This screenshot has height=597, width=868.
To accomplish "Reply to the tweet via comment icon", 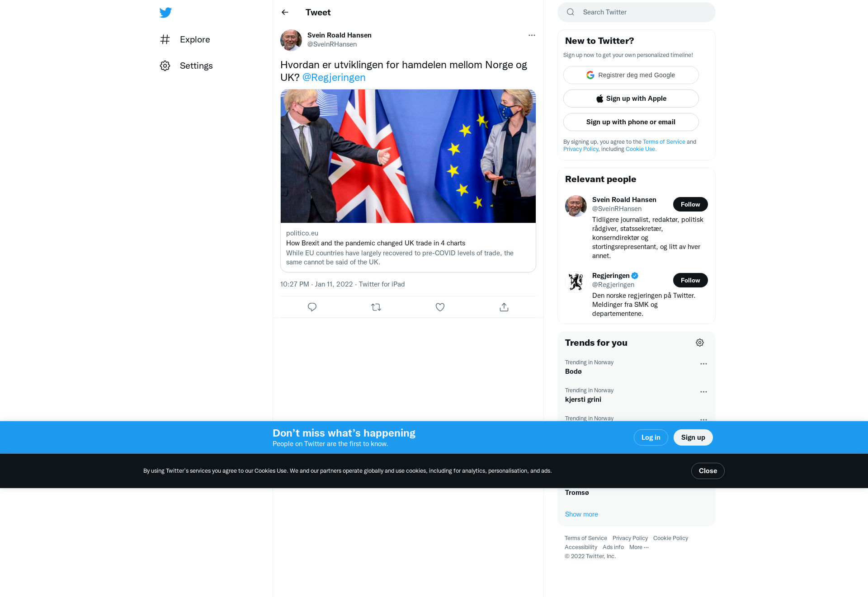I will click(x=312, y=307).
